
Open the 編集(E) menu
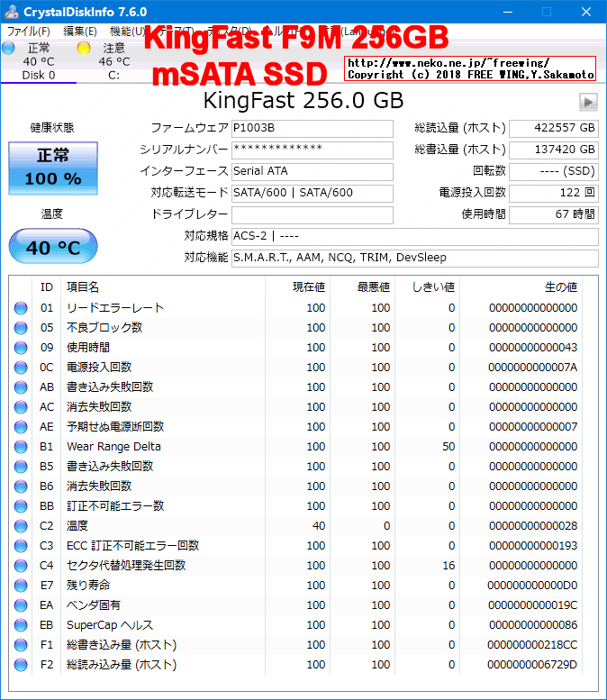click(x=80, y=32)
